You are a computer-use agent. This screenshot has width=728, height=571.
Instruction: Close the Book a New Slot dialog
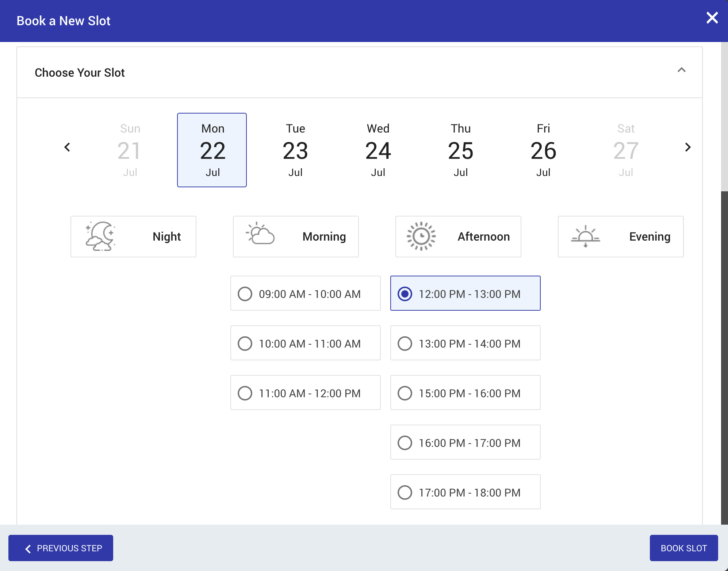712,18
